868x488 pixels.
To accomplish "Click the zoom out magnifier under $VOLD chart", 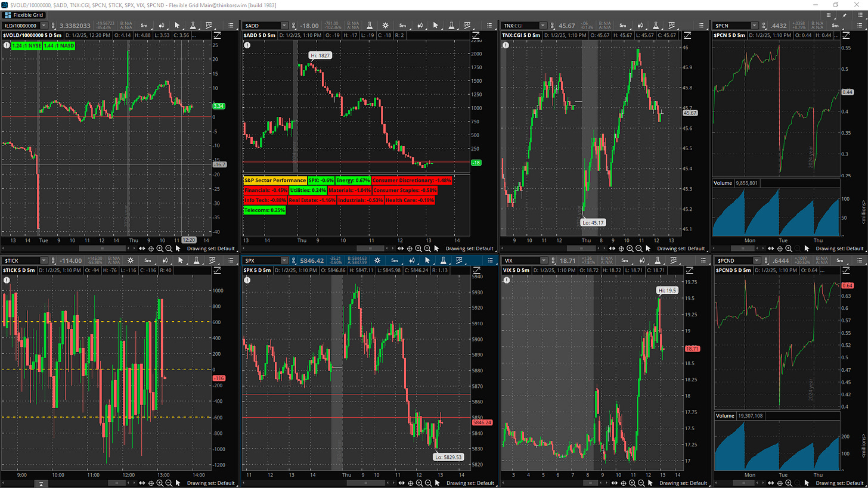I will pyautogui.click(x=169, y=248).
